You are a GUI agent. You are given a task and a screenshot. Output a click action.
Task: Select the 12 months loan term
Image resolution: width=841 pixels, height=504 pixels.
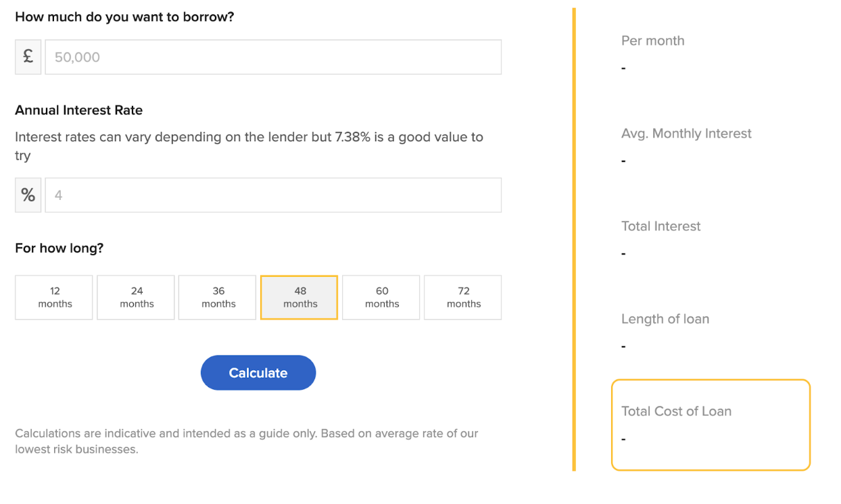click(53, 297)
